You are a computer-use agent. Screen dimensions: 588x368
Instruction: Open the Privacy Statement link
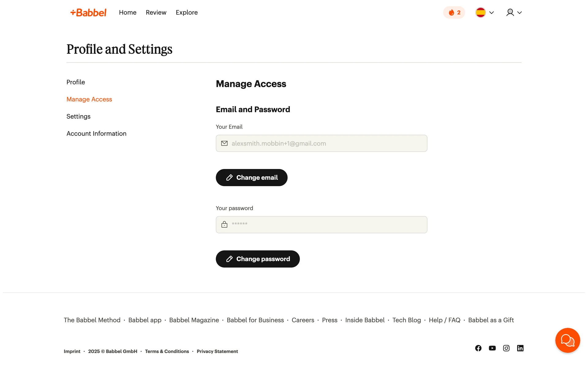217,351
